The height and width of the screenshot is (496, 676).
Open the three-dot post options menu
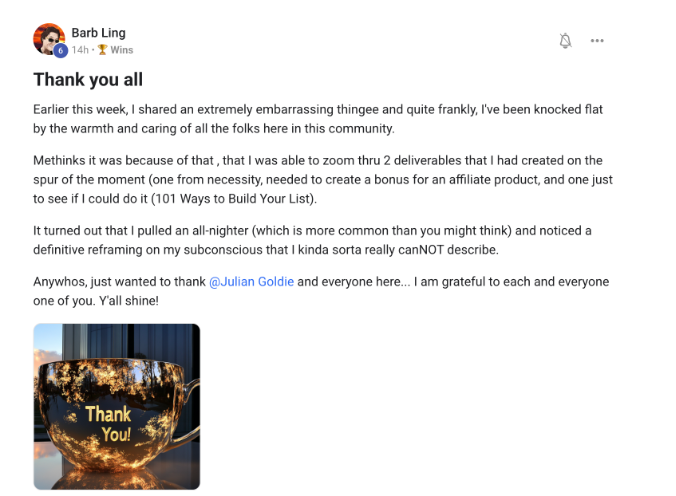(597, 41)
